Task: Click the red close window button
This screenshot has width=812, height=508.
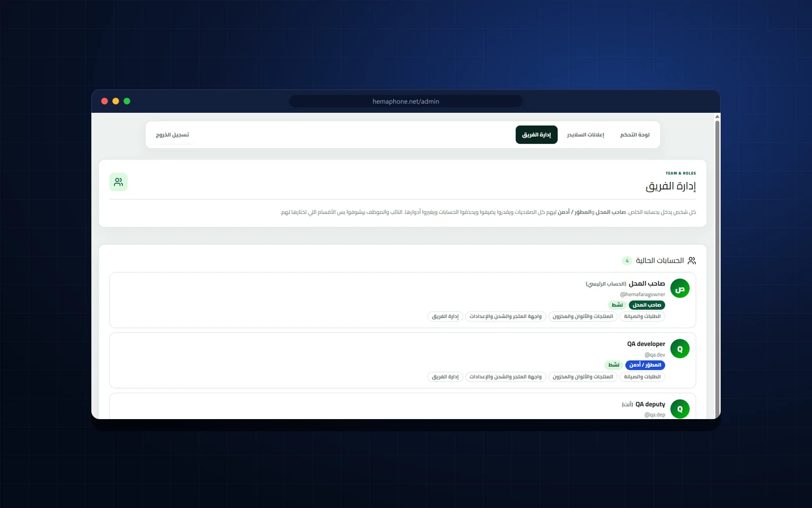Action: click(x=105, y=101)
